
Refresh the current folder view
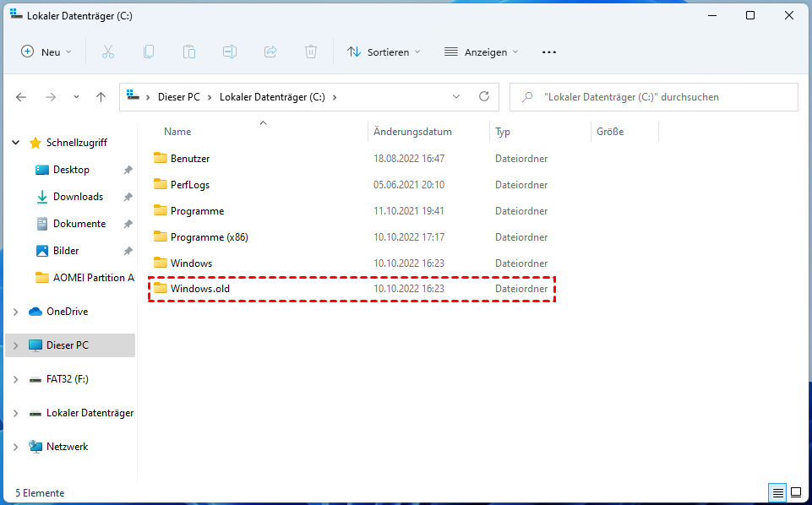(x=484, y=96)
